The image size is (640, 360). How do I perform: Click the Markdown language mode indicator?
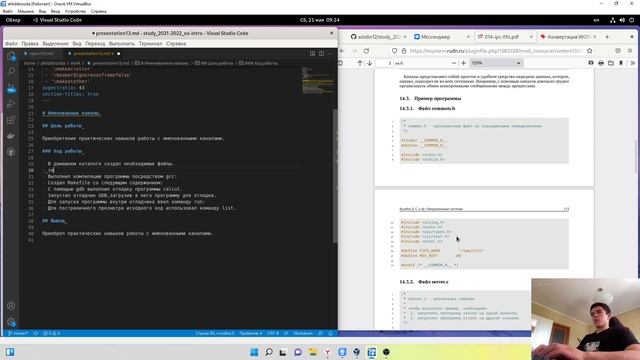coord(303,333)
